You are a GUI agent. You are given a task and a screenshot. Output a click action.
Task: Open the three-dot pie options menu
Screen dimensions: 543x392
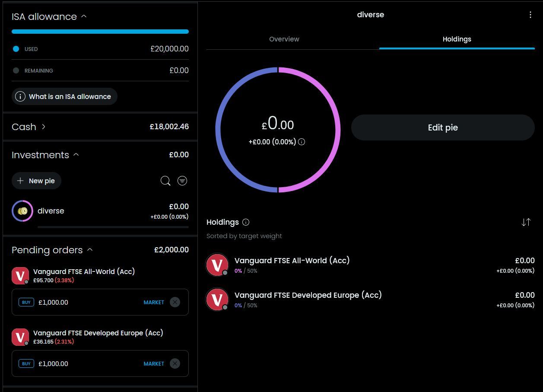530,15
